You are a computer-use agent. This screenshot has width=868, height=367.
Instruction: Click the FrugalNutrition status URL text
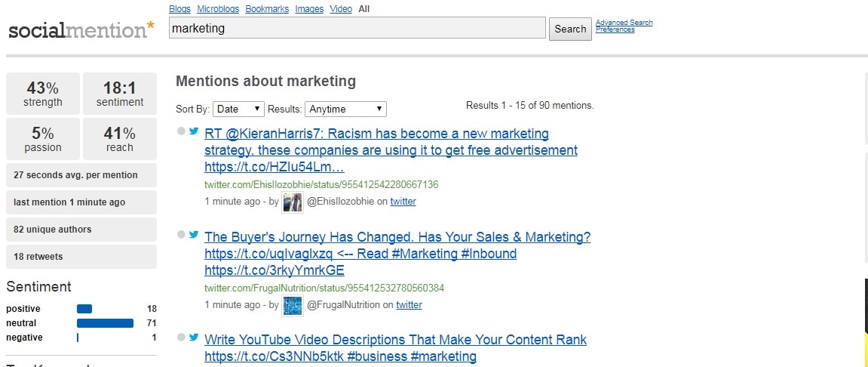pyautogui.click(x=324, y=288)
